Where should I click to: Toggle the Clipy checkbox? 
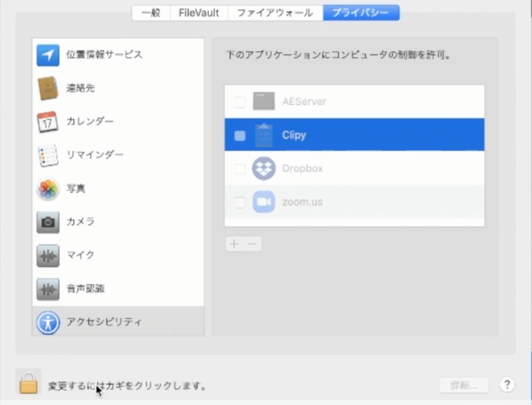click(x=240, y=135)
